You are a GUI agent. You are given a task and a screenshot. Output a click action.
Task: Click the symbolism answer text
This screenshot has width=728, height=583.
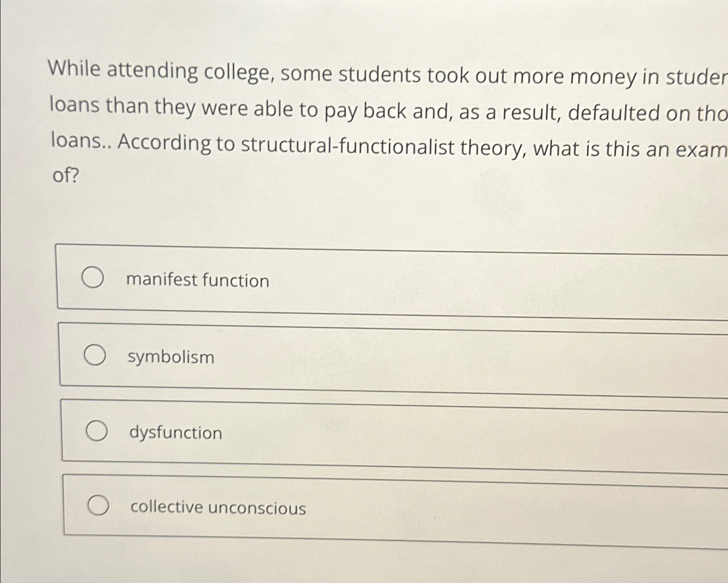[170, 357]
